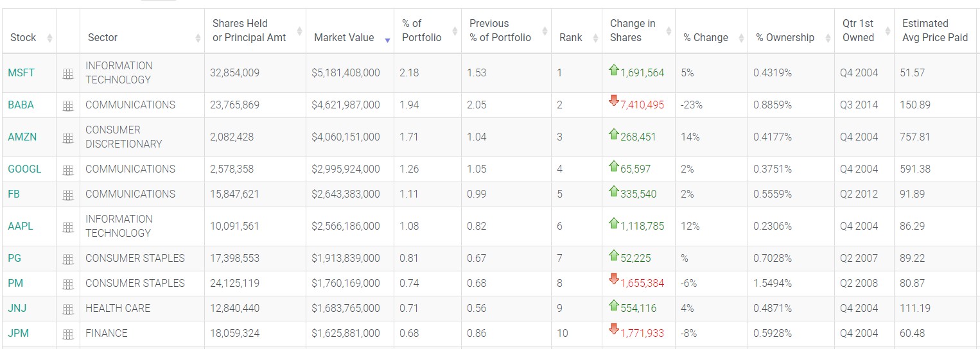
Task: Click the grid icon beside MSFT
Action: (68, 74)
